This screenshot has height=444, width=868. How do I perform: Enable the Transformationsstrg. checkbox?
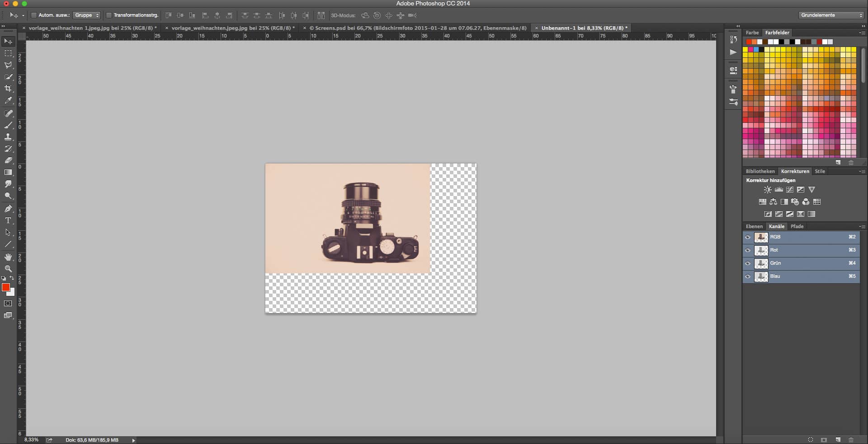coord(109,15)
